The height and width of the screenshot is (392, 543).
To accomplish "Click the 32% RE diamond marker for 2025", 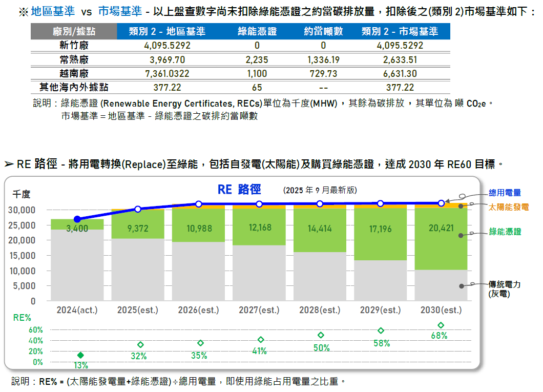I will (x=140, y=345).
